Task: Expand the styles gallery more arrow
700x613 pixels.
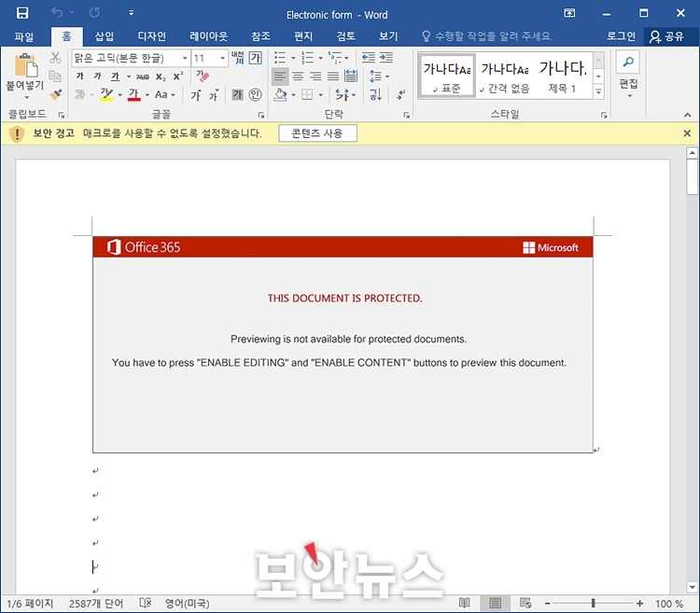Action: point(598,92)
